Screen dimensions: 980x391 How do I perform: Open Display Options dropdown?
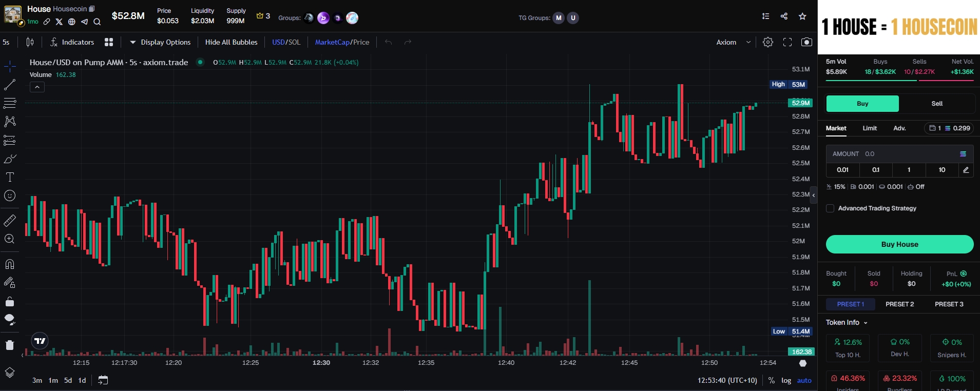[160, 42]
